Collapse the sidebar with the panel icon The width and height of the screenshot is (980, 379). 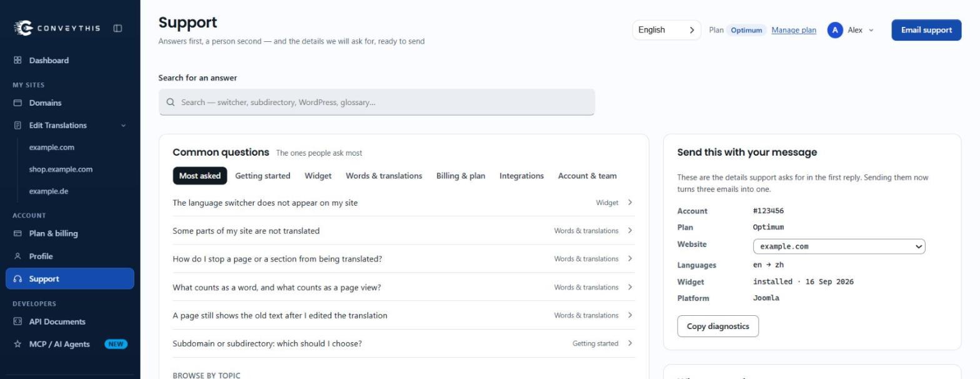click(117, 28)
